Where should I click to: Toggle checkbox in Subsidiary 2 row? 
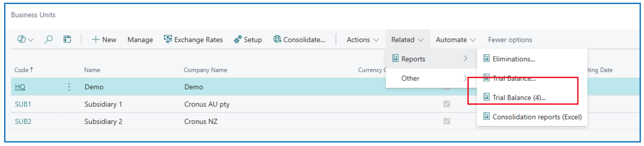pyautogui.click(x=447, y=121)
